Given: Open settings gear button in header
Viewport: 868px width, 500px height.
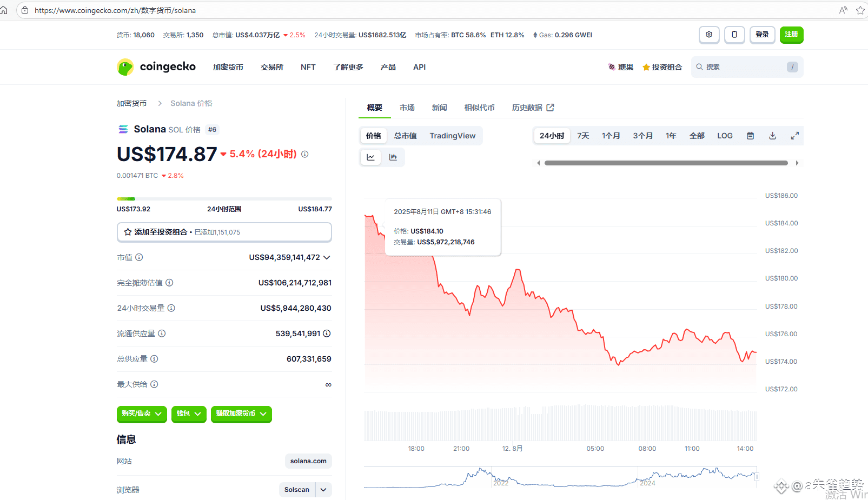Looking at the screenshot, I should [709, 35].
